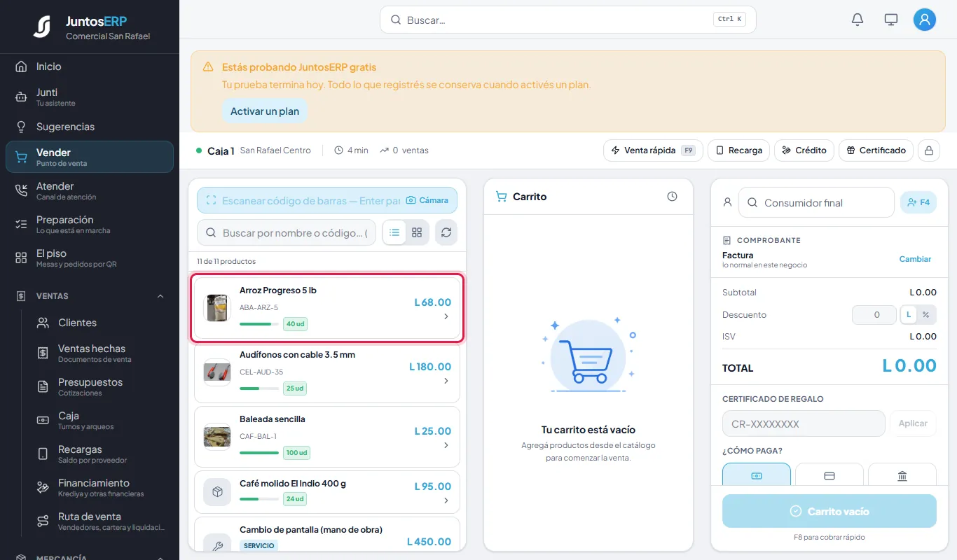The width and height of the screenshot is (957, 560).
Task: Switch catalog to grid view
Action: click(417, 232)
